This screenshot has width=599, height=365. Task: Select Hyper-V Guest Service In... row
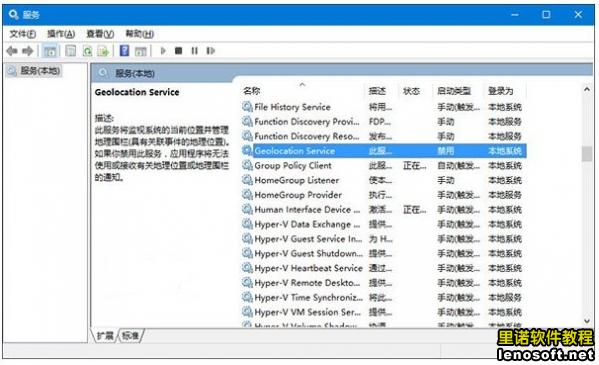point(384,238)
